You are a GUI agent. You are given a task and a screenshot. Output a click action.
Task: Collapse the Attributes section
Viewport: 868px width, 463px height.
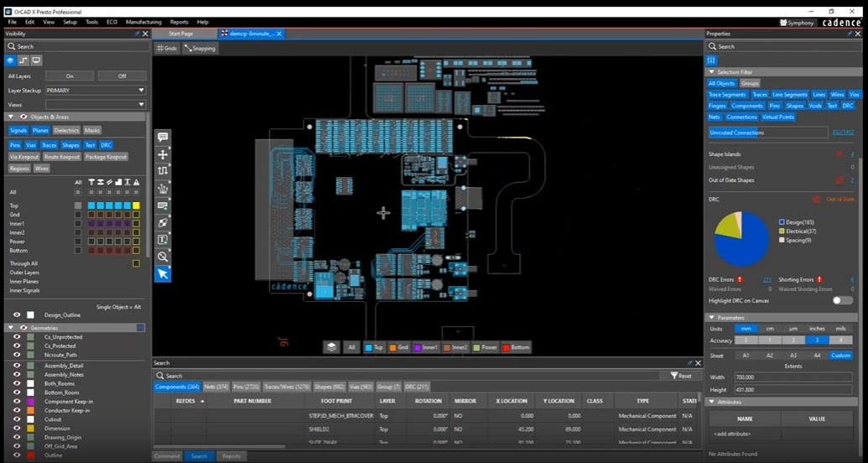pos(711,402)
